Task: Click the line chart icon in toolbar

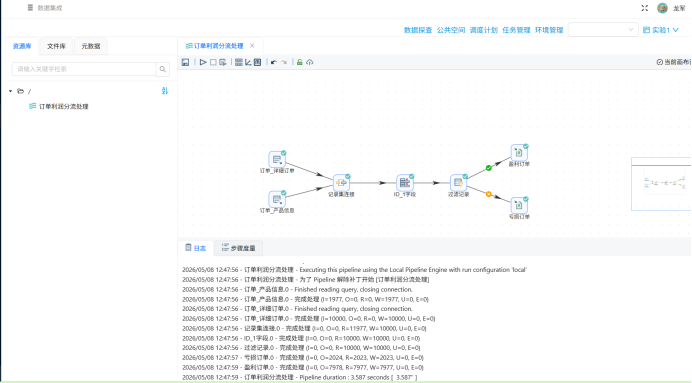Action: pos(248,62)
